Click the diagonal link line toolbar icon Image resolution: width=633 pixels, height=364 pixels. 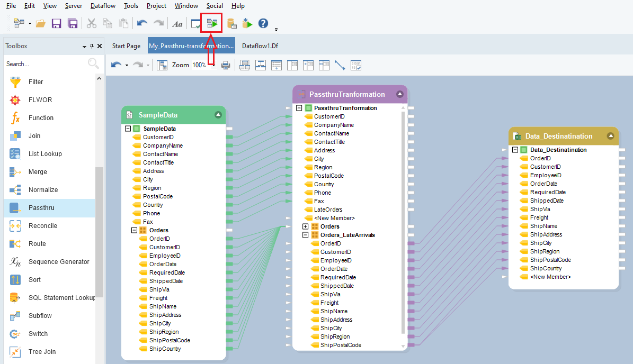340,65
